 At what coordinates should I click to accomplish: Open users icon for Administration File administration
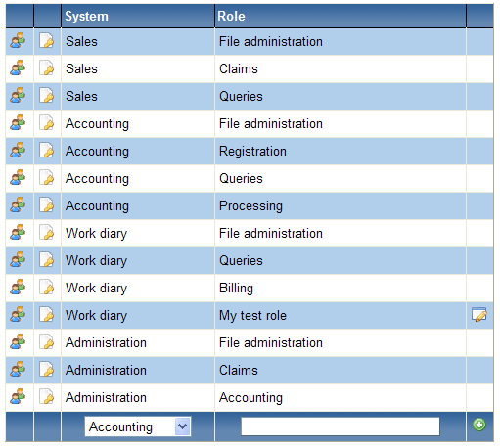pos(18,342)
